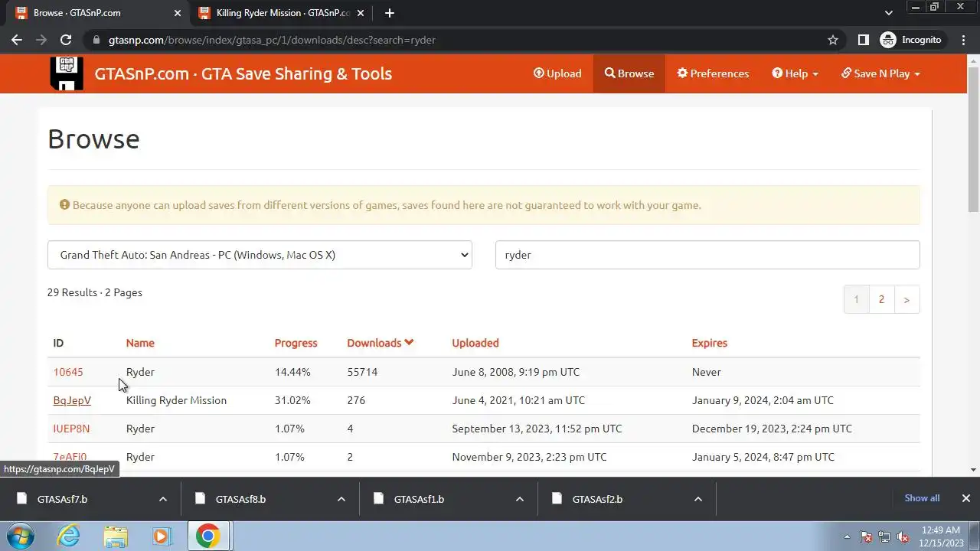
Task: Go to results page 2
Action: click(881, 299)
